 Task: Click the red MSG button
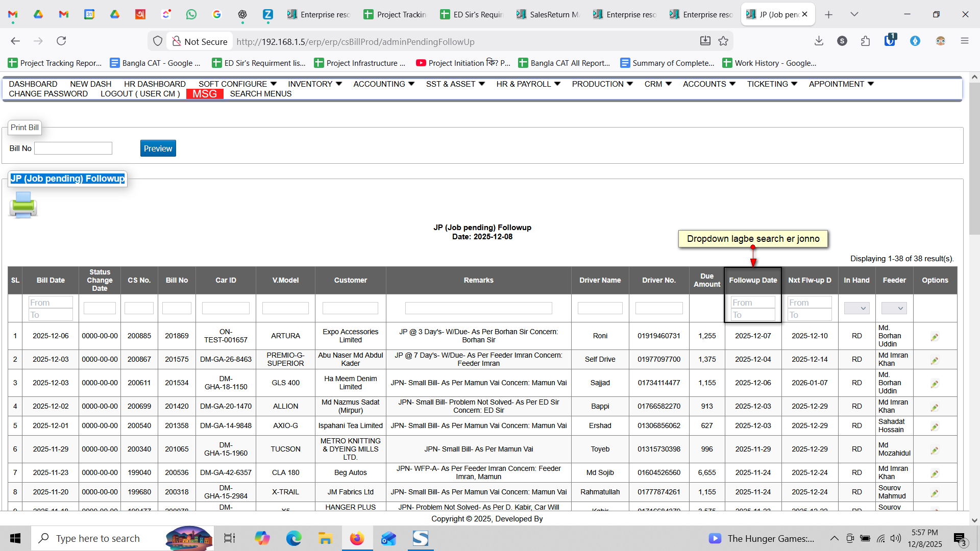pyautogui.click(x=205, y=94)
